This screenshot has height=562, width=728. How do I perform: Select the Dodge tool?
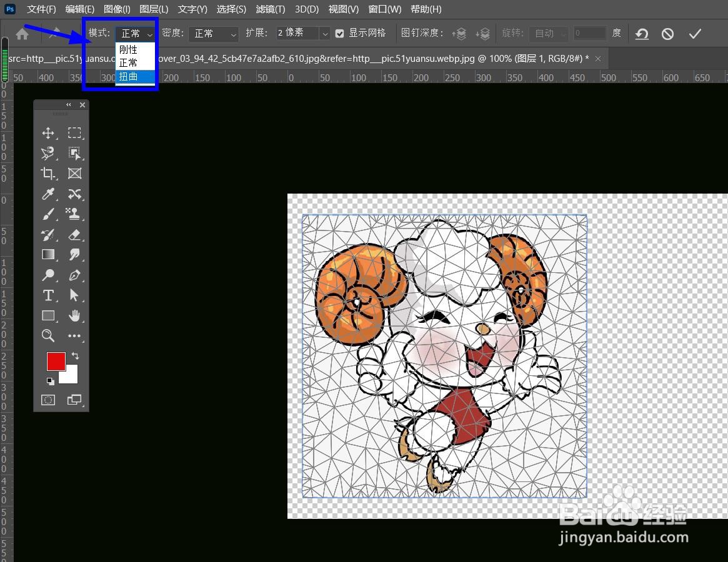[x=48, y=275]
